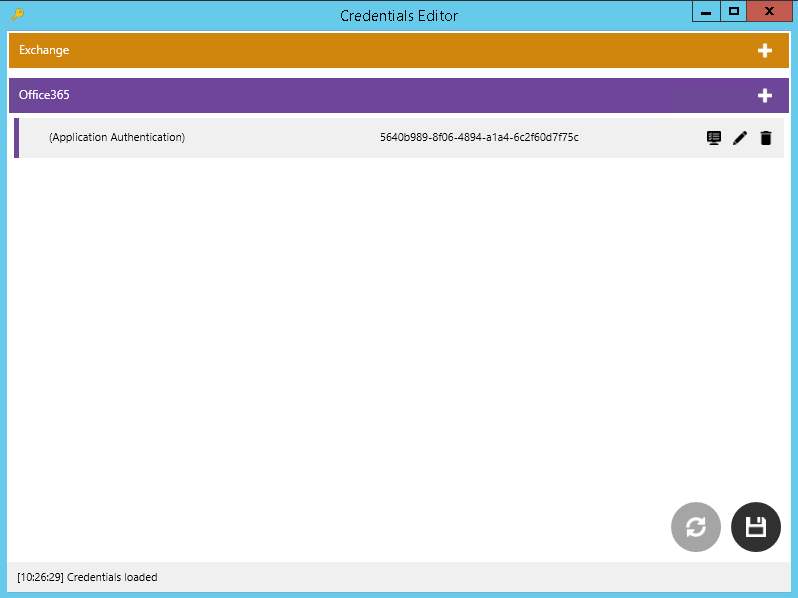Save credentials with the floppy disk button

point(756,527)
